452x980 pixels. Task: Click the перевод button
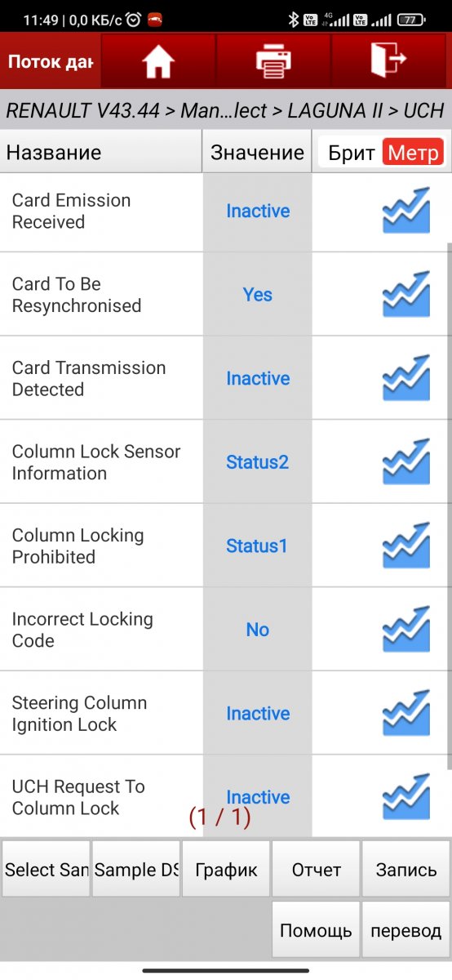[406, 930]
